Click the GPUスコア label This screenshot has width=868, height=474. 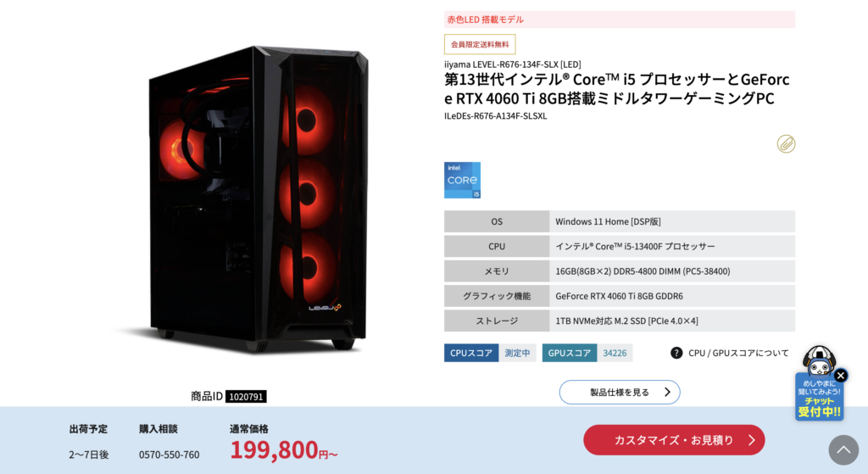[569, 353]
